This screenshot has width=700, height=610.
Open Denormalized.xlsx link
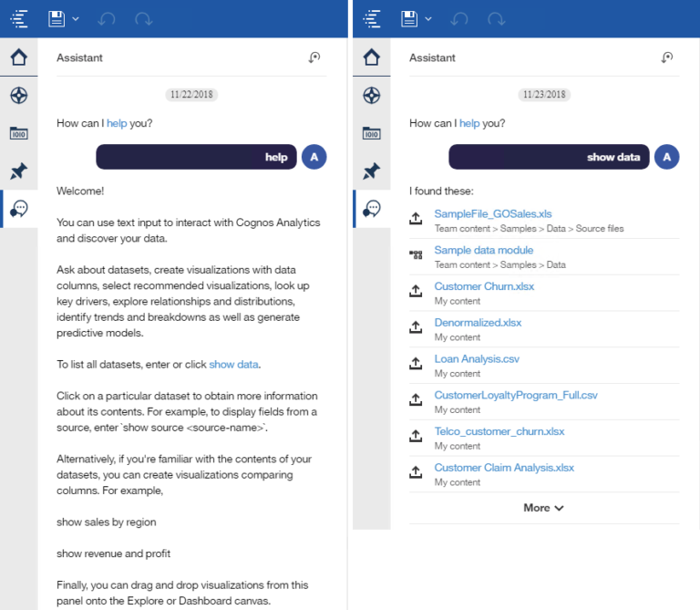point(478,323)
